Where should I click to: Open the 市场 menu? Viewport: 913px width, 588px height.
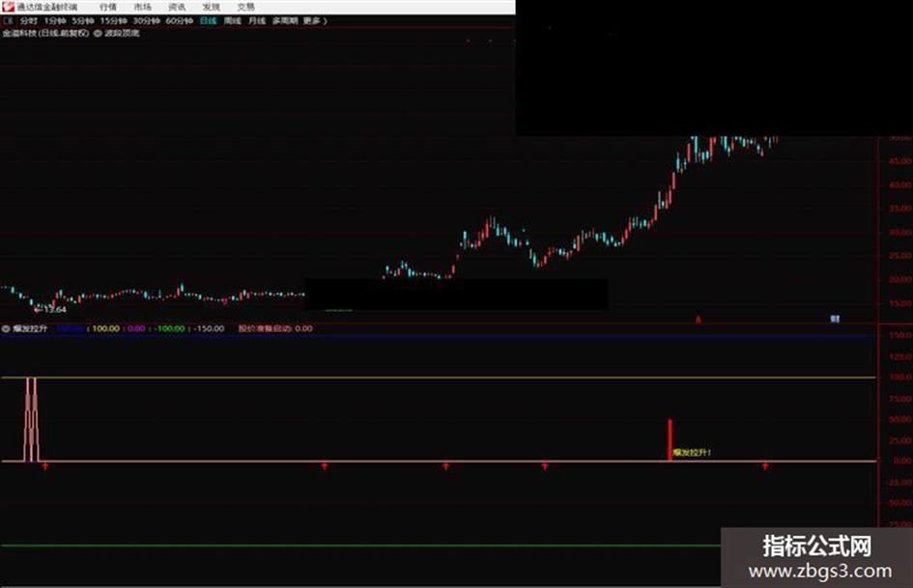click(143, 7)
